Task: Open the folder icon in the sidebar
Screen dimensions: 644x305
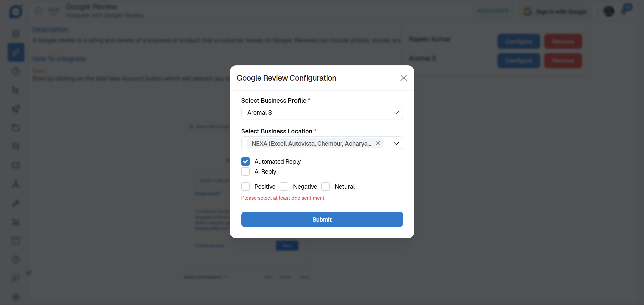Action: (x=16, y=128)
